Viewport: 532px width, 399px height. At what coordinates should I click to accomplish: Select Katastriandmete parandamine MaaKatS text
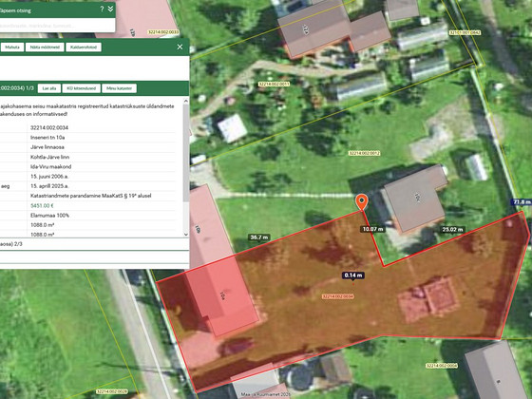coord(90,196)
